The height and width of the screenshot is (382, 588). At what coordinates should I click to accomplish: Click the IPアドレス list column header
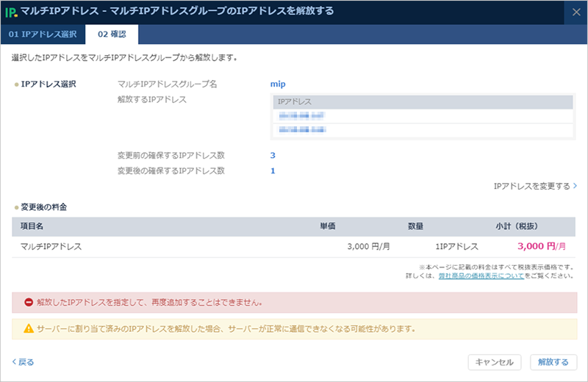(422, 101)
